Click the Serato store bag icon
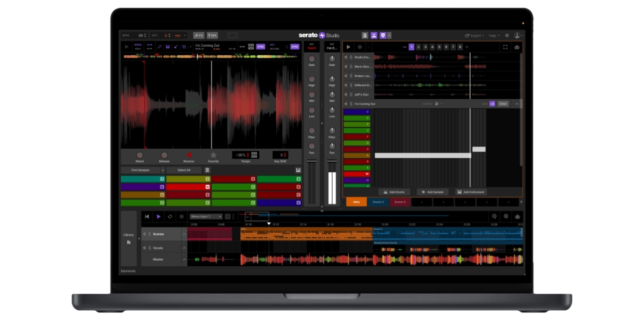This screenshot has height=322, width=644. 365,35
